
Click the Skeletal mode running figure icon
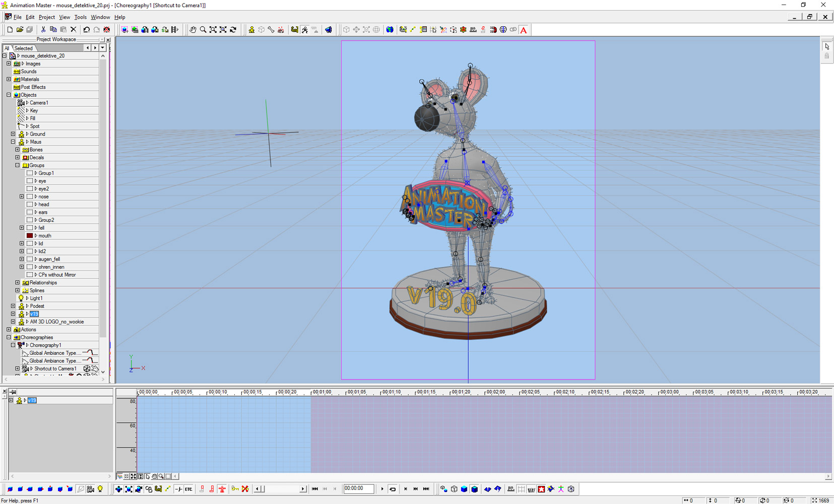click(x=305, y=30)
